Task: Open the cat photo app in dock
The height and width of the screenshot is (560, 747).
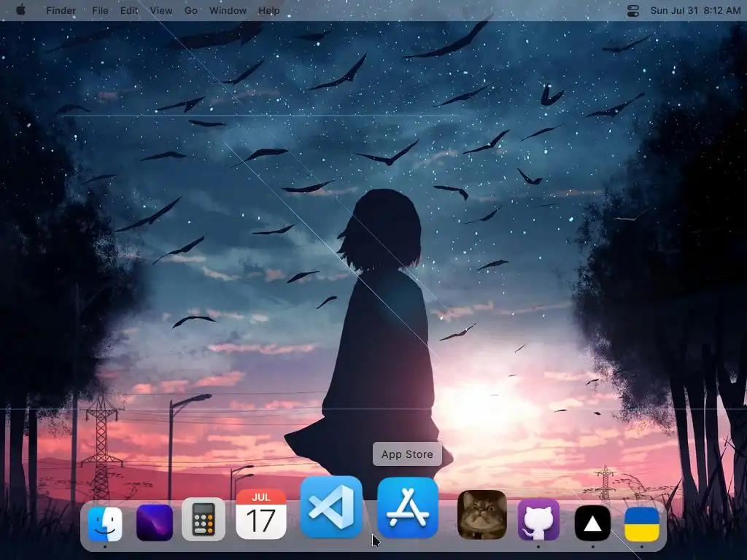Action: click(482, 515)
